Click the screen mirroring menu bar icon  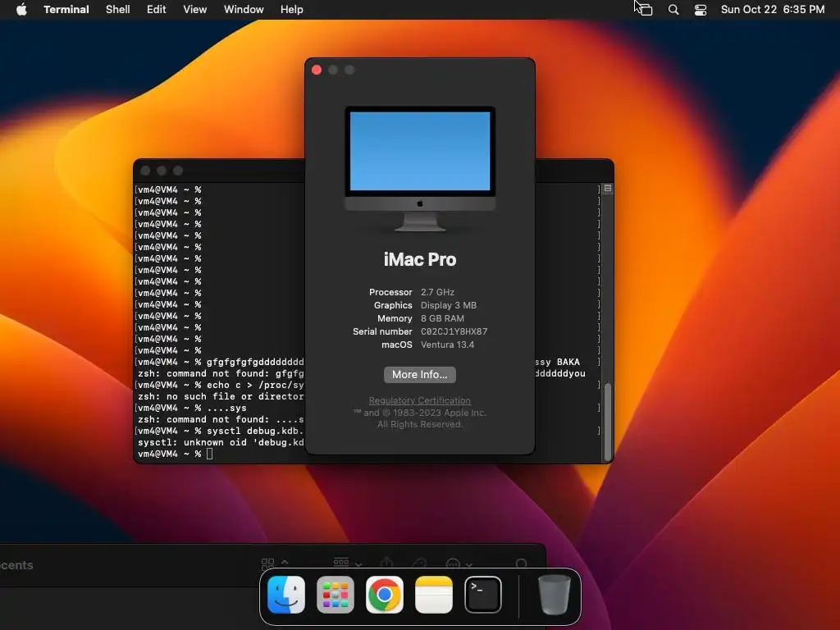(x=645, y=9)
